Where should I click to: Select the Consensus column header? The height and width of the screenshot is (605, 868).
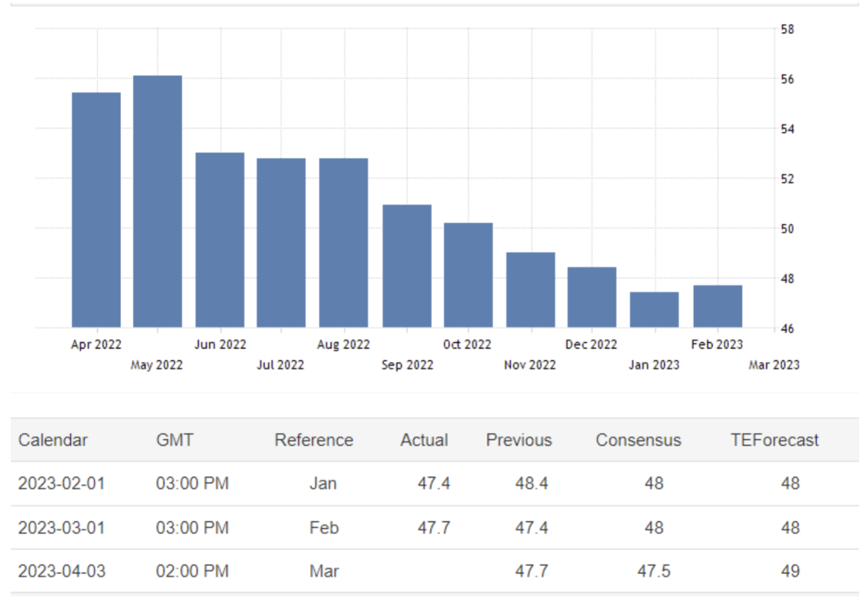[x=638, y=440]
